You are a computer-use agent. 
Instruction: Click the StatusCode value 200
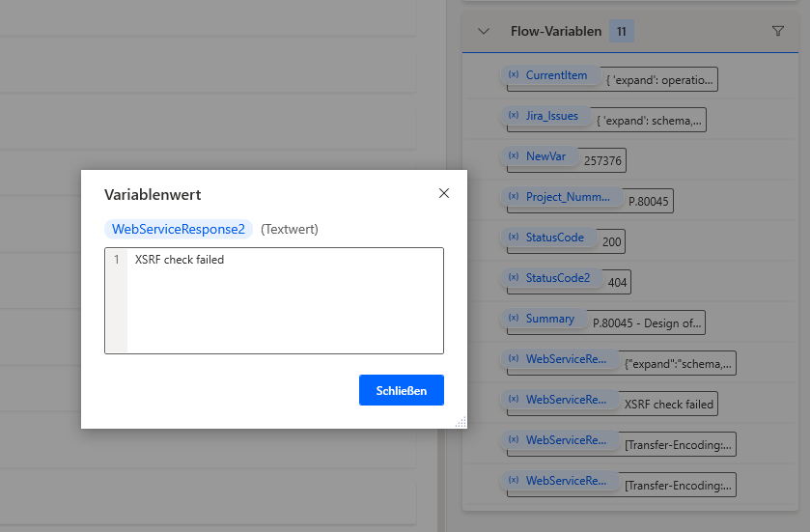click(612, 242)
